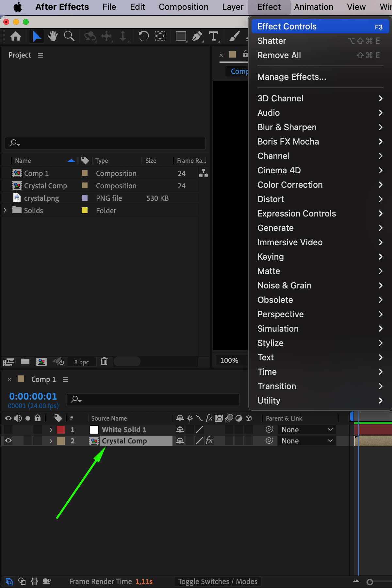Toggle video visibility box for White Solid 1

(8, 429)
